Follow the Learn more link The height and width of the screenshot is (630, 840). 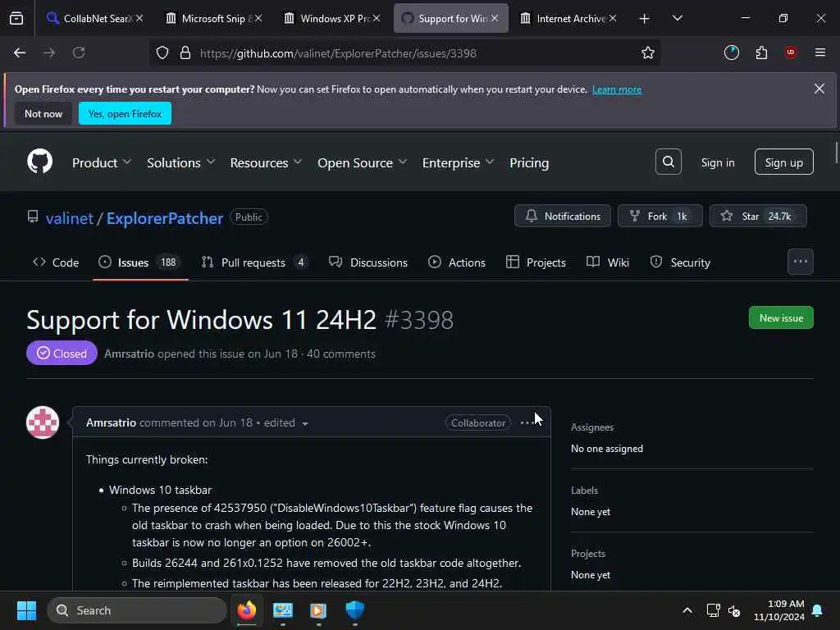[617, 89]
